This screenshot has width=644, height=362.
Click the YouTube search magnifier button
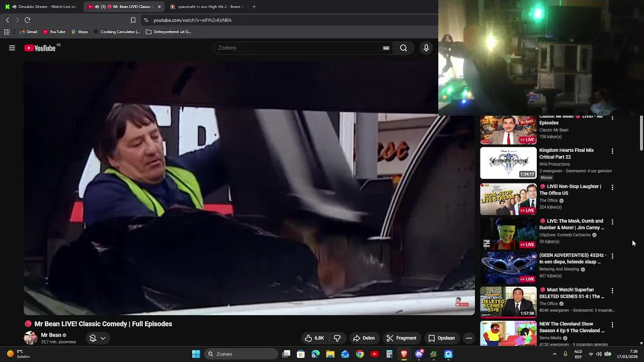click(x=404, y=48)
